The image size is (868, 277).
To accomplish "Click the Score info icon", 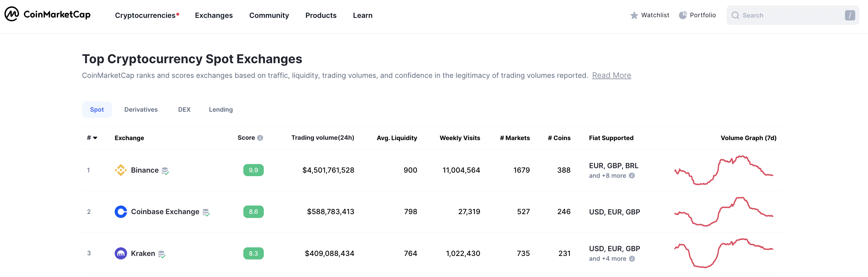I will point(260,138).
